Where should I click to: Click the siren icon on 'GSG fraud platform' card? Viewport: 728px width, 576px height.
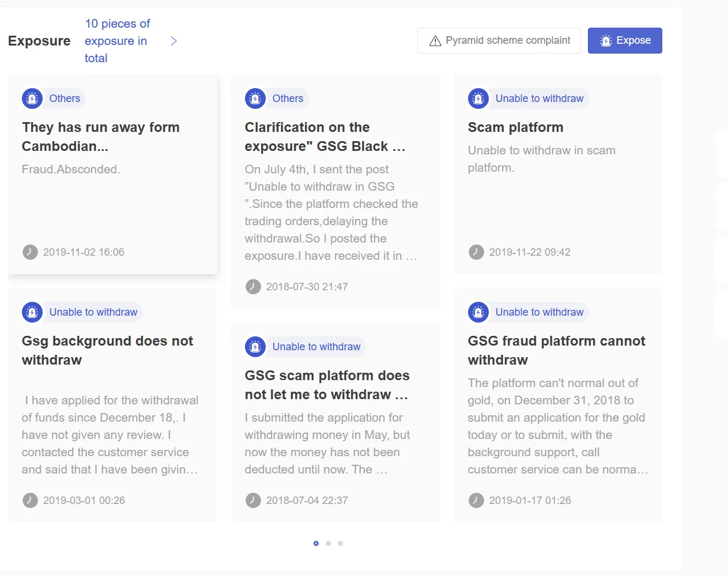[478, 312]
